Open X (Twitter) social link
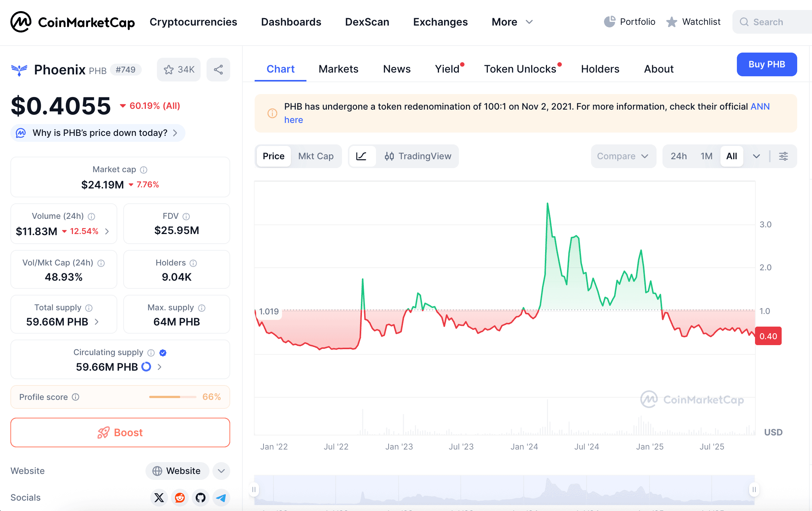This screenshot has height=511, width=812. (x=159, y=497)
